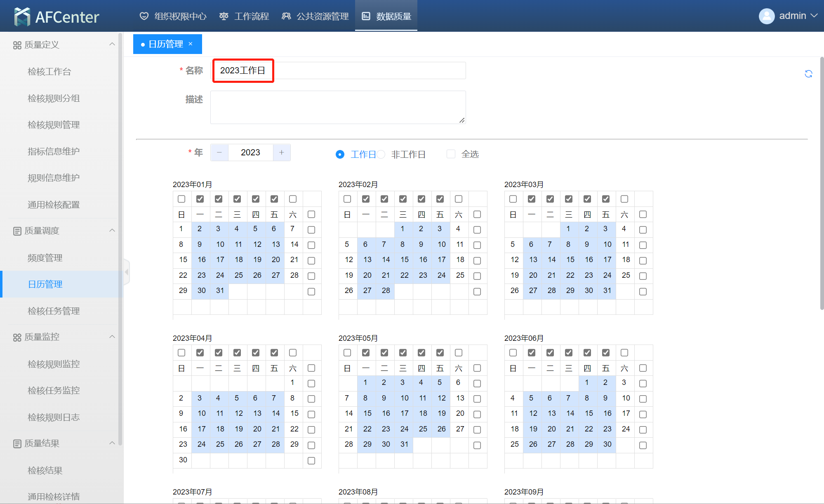Click the admin user avatar icon
The height and width of the screenshot is (504, 824).
click(x=766, y=16)
